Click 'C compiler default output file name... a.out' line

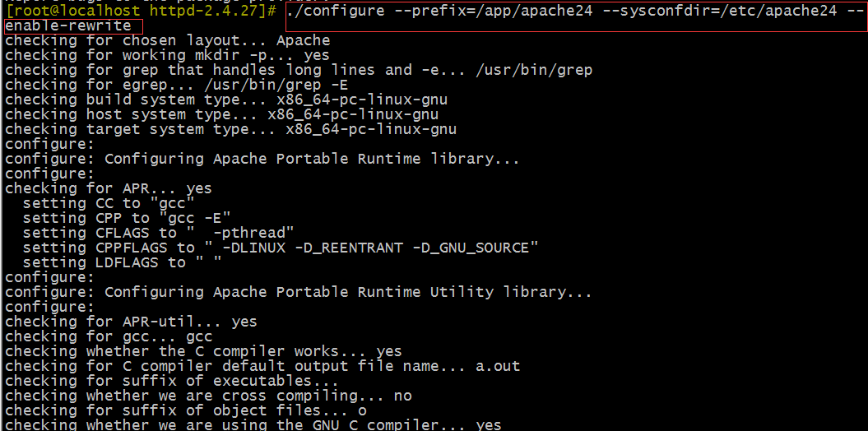click(262, 366)
